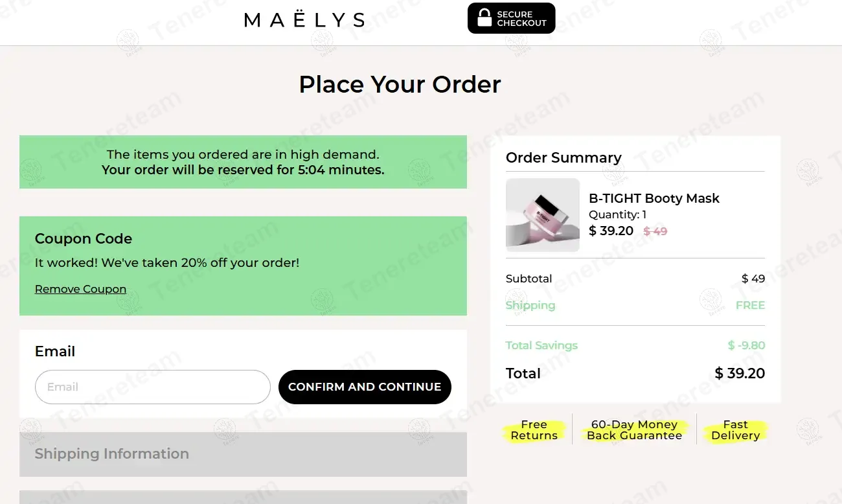
Task: Click the Place Your Order heading
Action: click(x=400, y=84)
